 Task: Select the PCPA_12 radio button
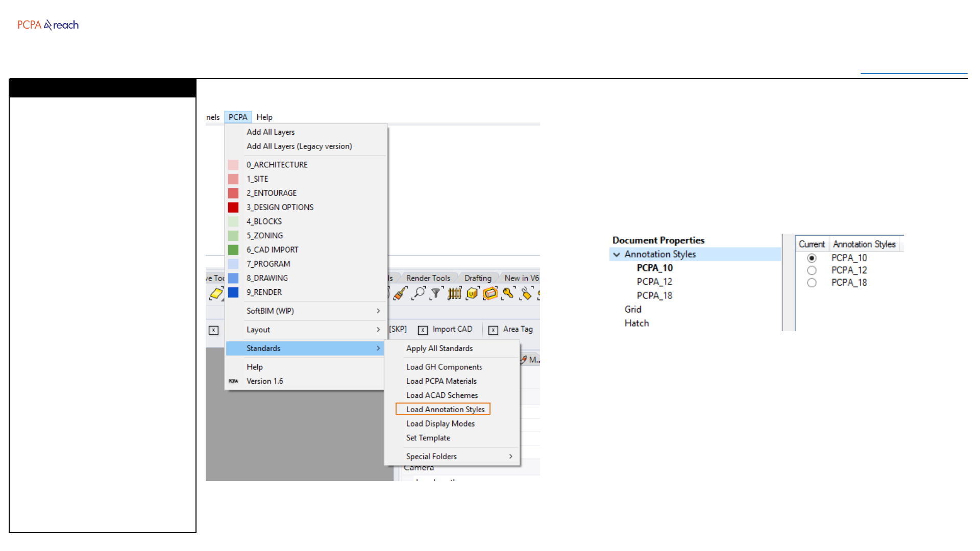(812, 270)
